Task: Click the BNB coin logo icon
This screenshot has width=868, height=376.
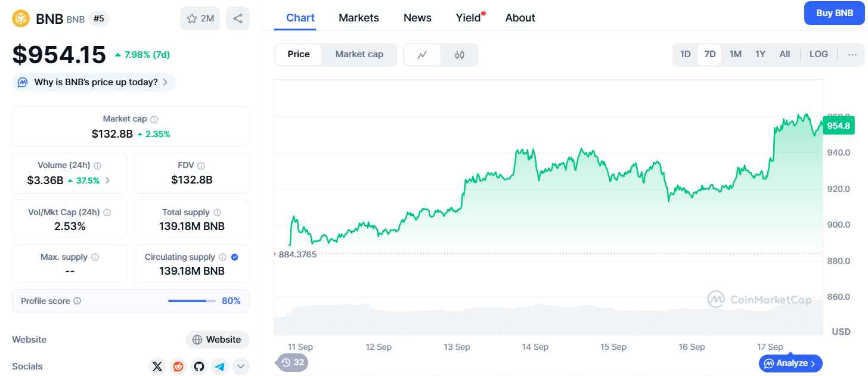Action: 21,18
